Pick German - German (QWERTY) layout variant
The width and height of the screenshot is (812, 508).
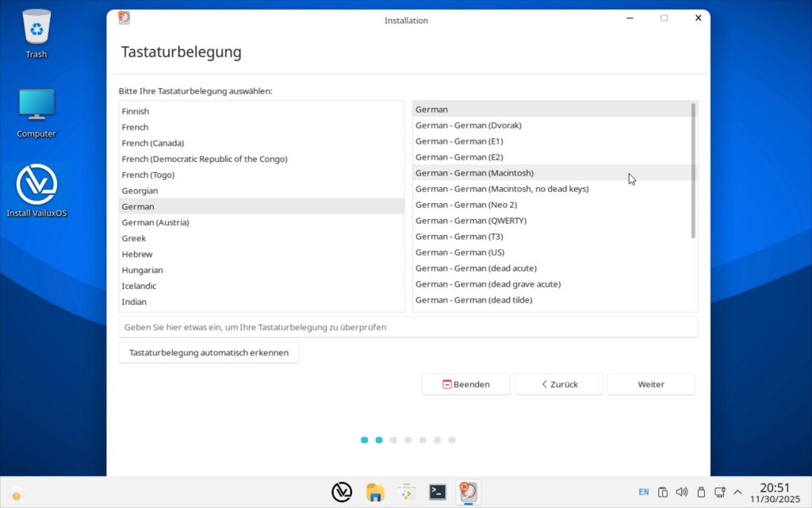tap(471, 221)
